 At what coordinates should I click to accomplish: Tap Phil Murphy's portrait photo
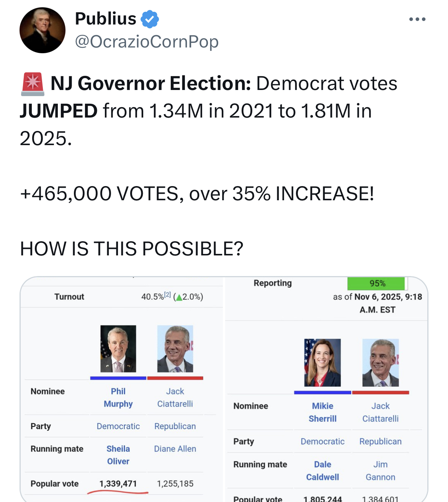(x=118, y=349)
